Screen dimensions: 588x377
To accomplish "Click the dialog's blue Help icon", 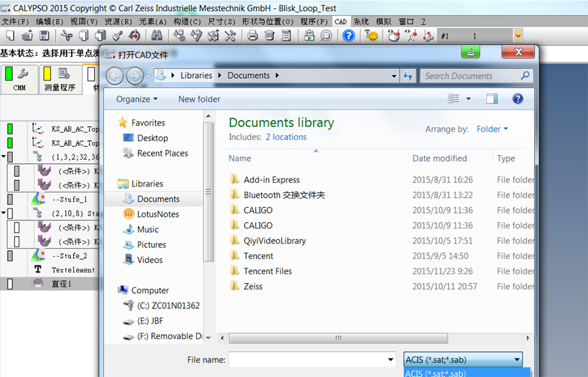I will [517, 99].
